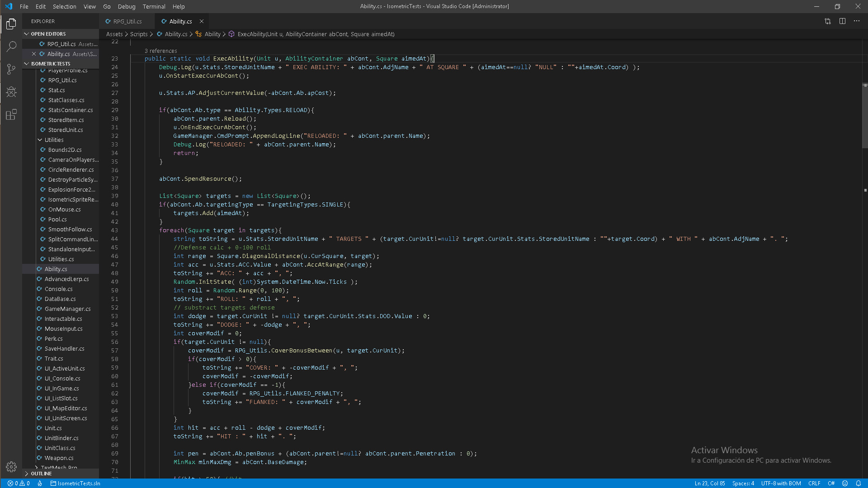The height and width of the screenshot is (488, 868).
Task: Click the editor vertical scrollbar thumb
Action: pyautogui.click(x=864, y=115)
